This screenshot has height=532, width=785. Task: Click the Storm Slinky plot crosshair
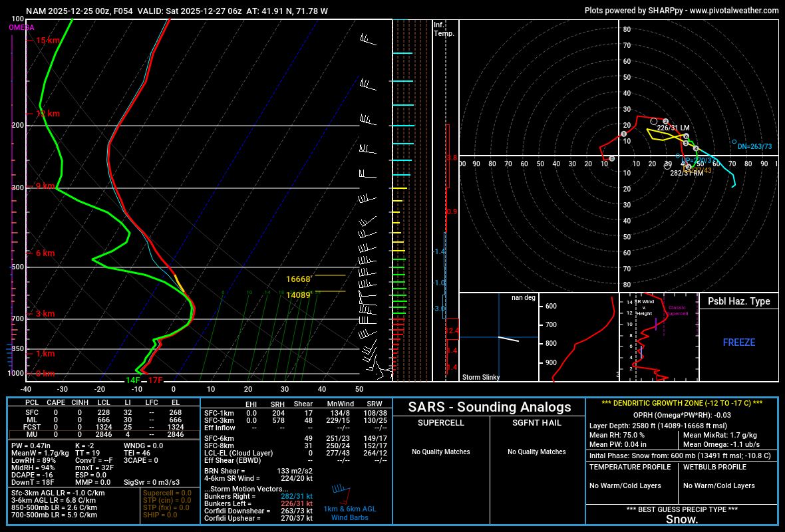[x=498, y=337]
